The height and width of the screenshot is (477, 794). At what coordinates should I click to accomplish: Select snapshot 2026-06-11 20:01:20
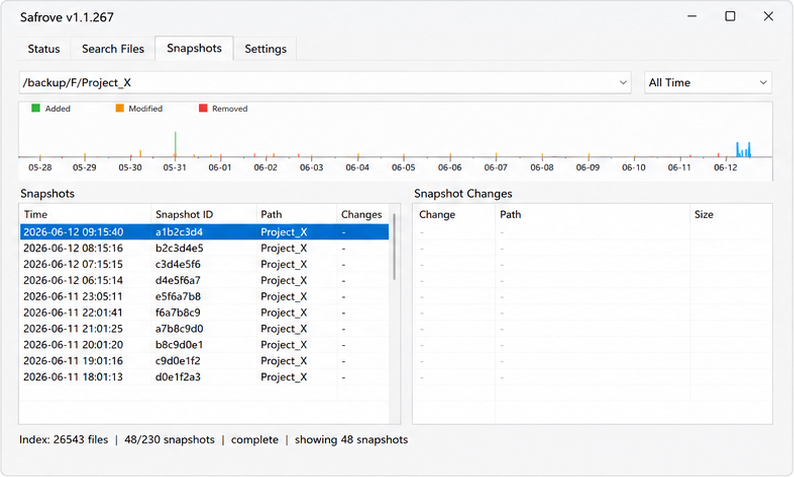[x=205, y=345]
